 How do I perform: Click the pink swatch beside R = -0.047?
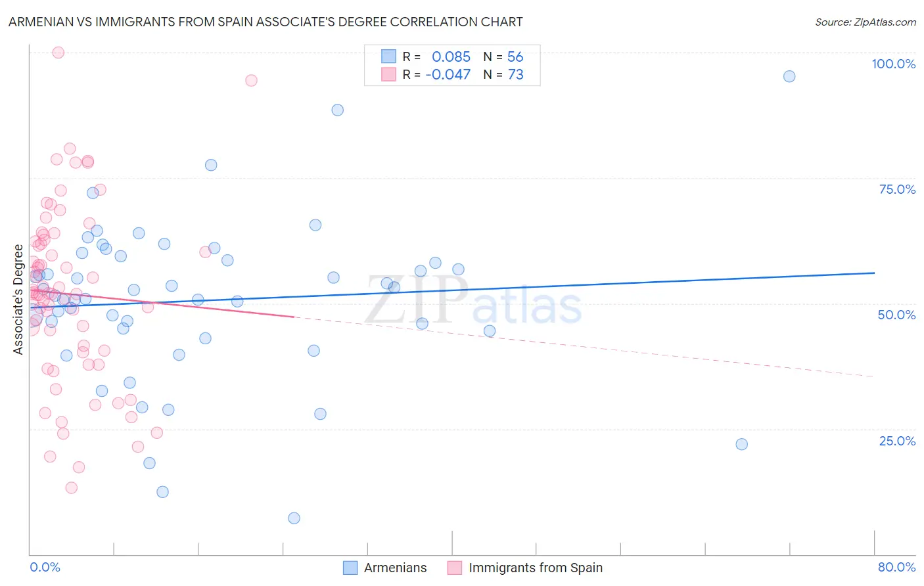point(389,74)
